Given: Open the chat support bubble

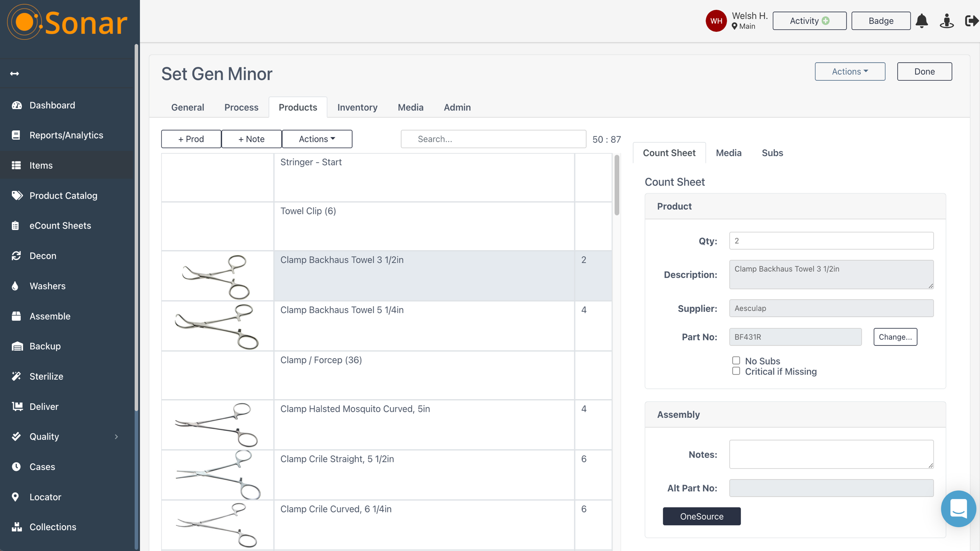Looking at the screenshot, I should (x=958, y=509).
